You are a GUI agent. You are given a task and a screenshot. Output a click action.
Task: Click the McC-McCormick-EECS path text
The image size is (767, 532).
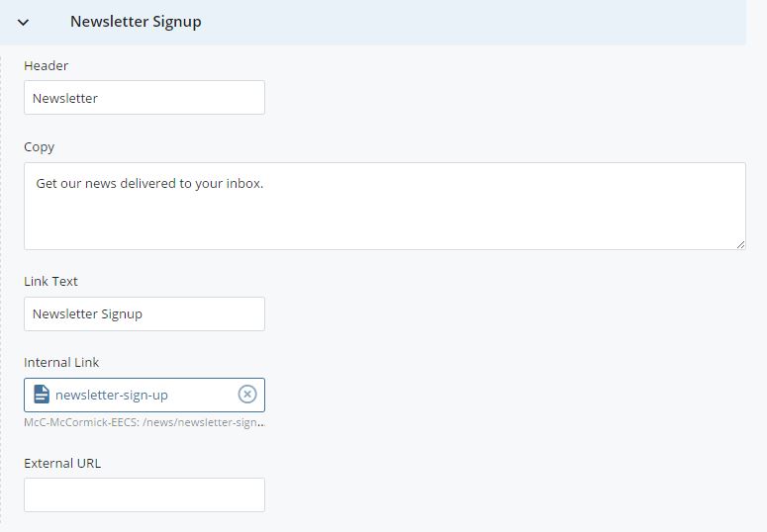(x=144, y=422)
